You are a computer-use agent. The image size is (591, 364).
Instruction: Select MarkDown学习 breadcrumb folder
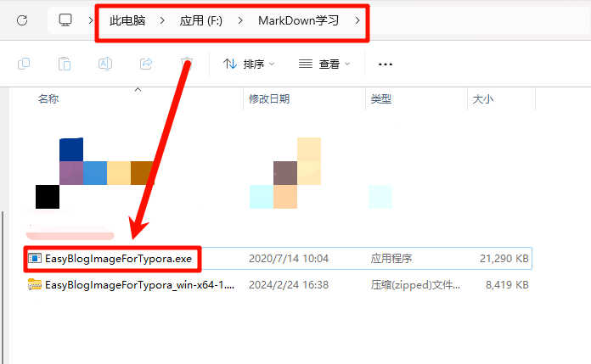coord(298,20)
